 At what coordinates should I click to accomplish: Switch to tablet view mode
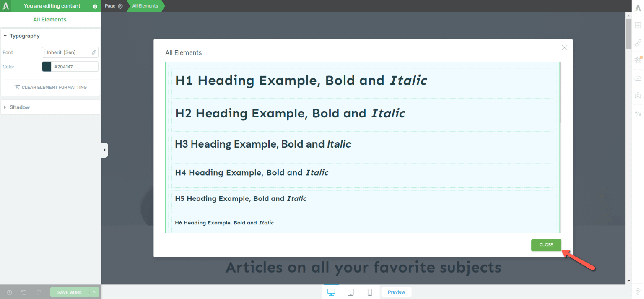pyautogui.click(x=351, y=291)
